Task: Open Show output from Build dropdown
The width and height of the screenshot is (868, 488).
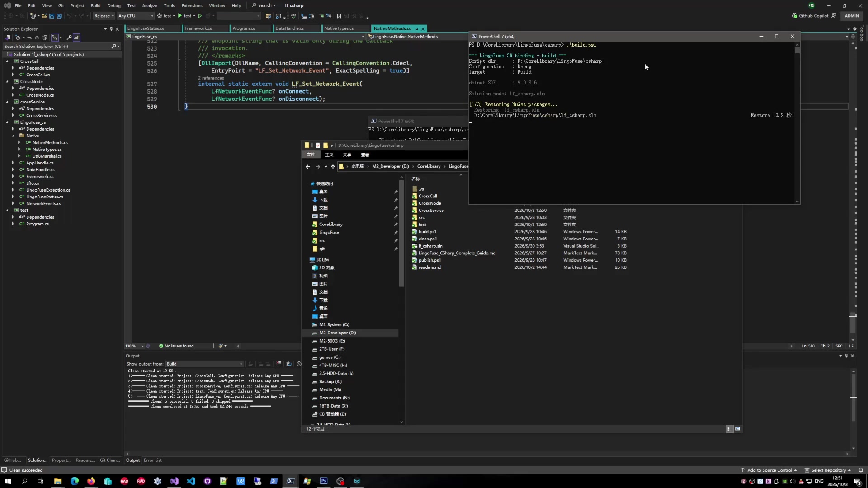Action: pyautogui.click(x=204, y=364)
